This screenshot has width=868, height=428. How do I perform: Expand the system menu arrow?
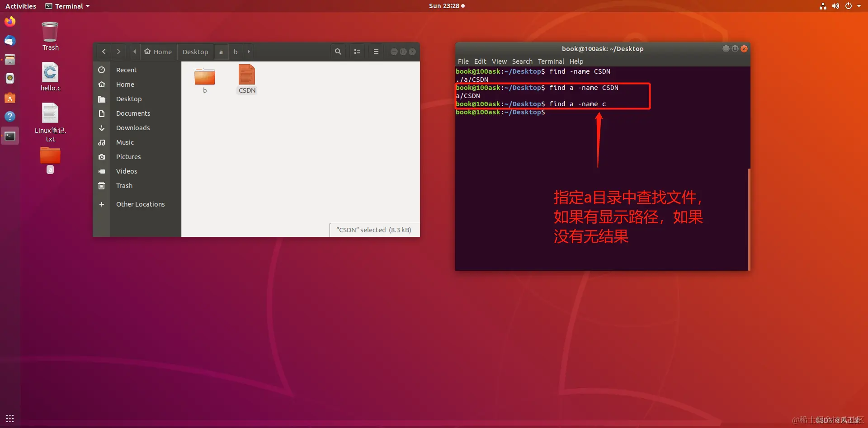(859, 6)
